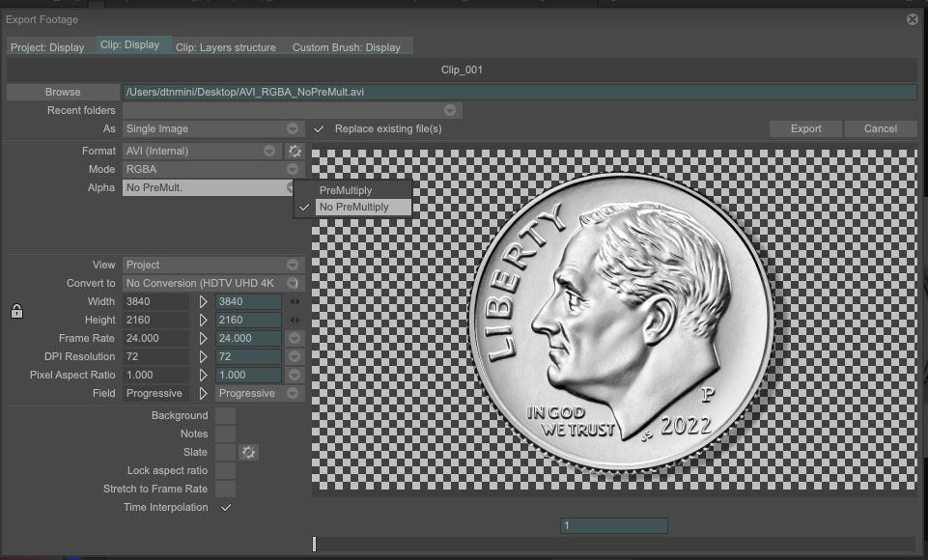
Task: Open the Format AVI (Internal) dropdown
Action: (202, 151)
